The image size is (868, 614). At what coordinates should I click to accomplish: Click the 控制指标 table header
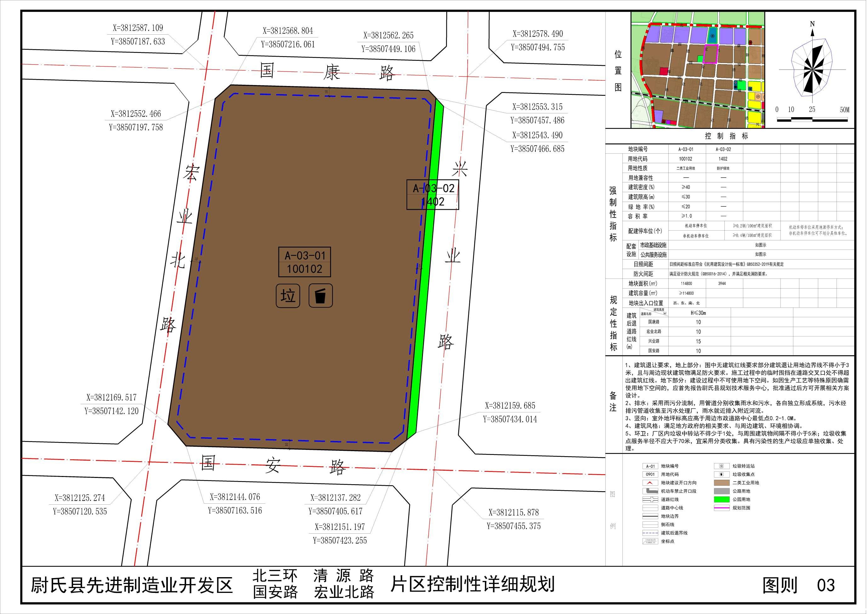(726, 136)
